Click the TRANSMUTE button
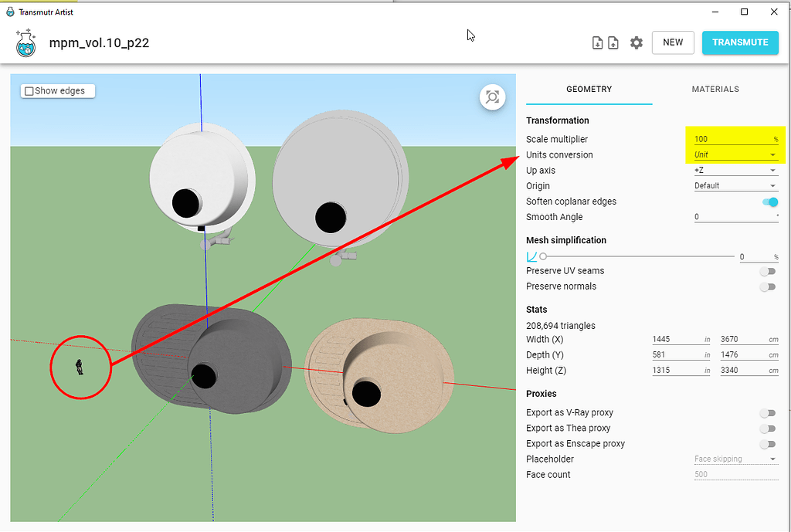 [x=740, y=42]
